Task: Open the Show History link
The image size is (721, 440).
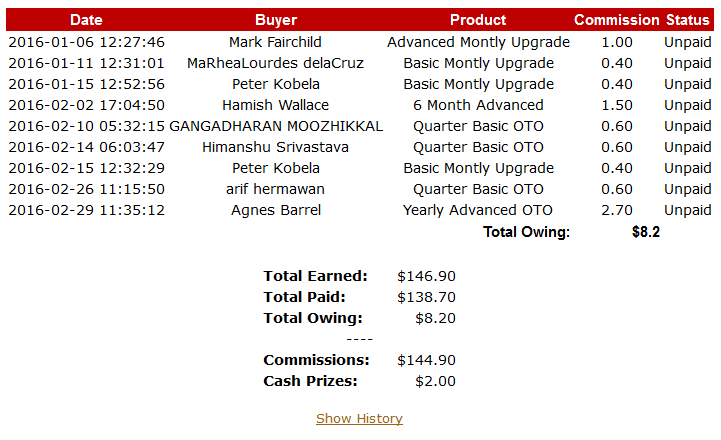Action: (x=359, y=419)
